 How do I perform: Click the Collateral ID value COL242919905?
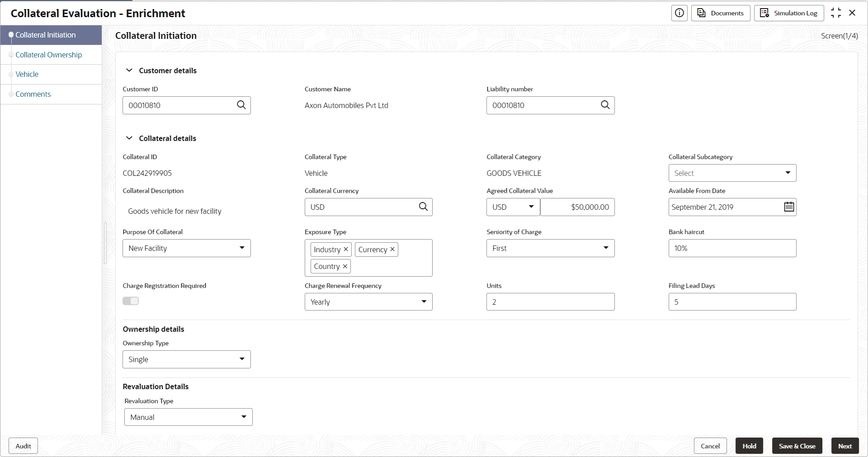click(x=147, y=173)
